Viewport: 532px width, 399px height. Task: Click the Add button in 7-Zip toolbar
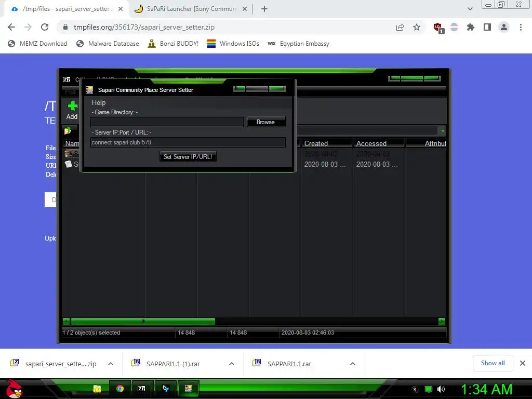(x=72, y=110)
